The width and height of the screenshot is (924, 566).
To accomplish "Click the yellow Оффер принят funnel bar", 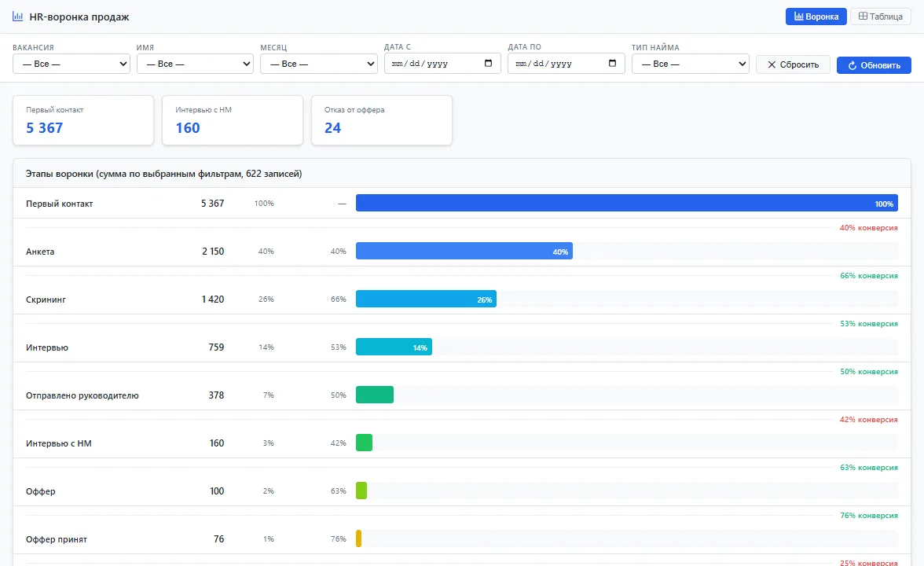I will 359,539.
